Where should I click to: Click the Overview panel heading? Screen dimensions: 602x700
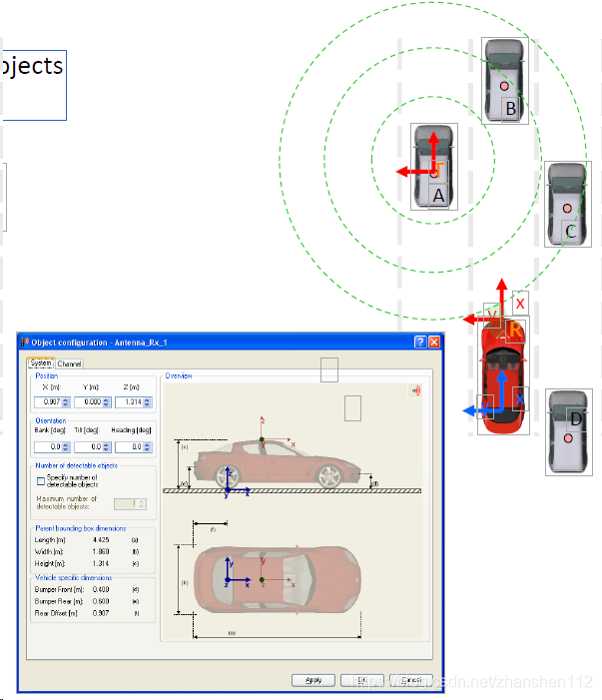click(179, 375)
